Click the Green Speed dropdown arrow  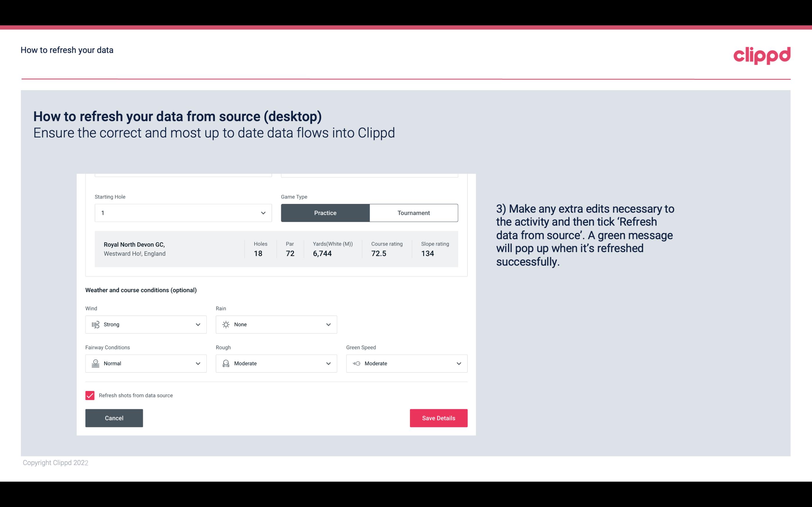pos(458,363)
